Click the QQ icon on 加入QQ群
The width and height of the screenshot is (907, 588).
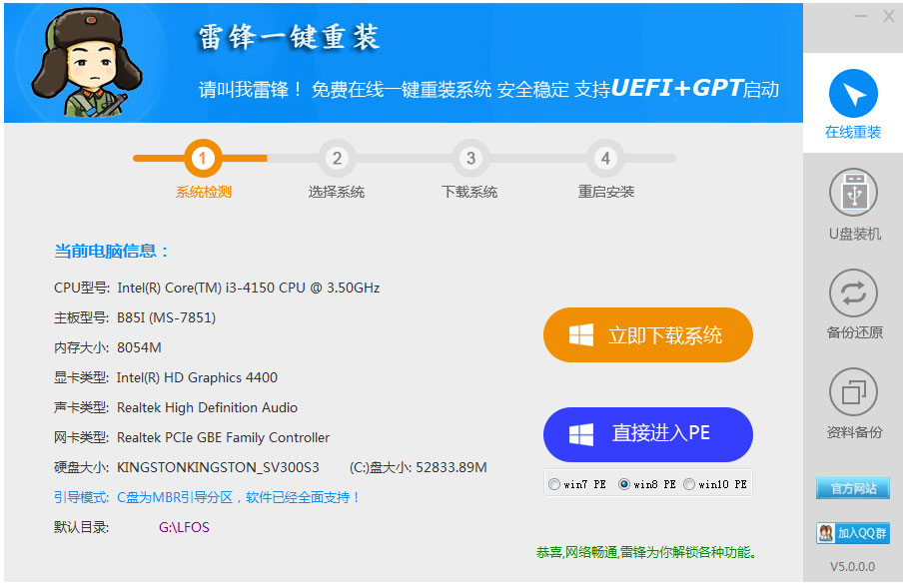point(826,533)
